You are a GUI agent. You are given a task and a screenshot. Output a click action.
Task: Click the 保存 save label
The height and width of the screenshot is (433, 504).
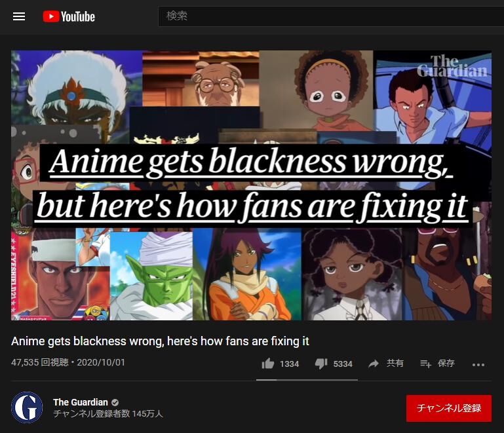[446, 364]
